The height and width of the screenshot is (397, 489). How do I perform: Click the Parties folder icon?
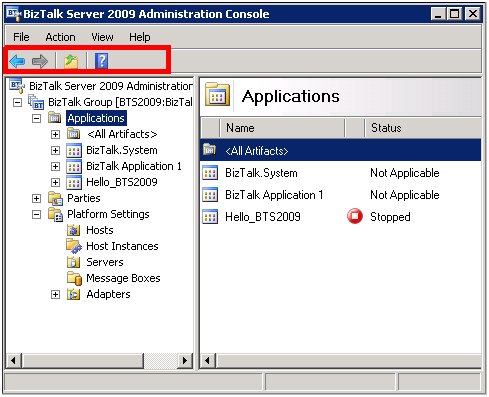coord(55,198)
